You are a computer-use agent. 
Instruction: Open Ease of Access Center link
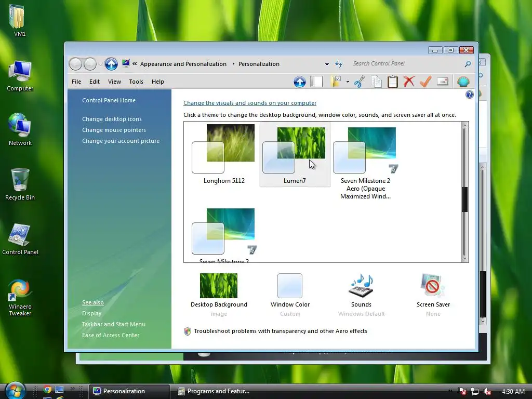click(x=111, y=335)
